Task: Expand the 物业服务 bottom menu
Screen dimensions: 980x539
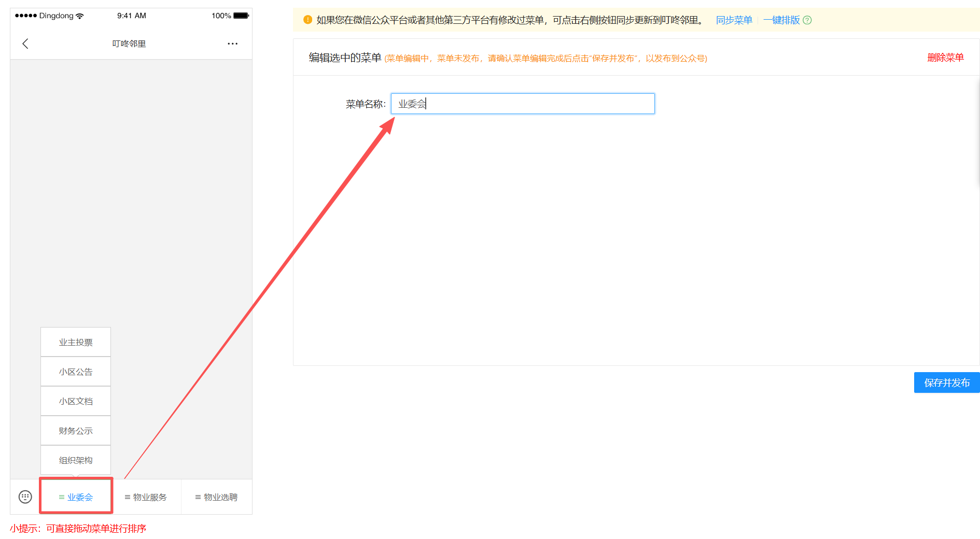Action: 146,497
